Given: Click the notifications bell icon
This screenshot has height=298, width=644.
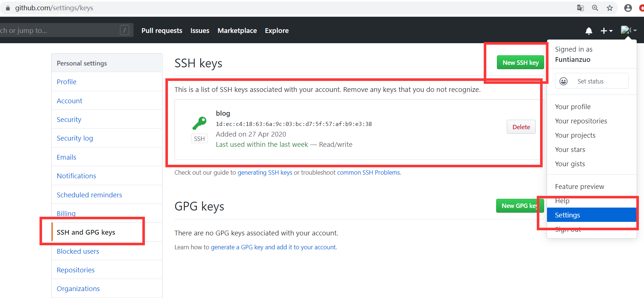Looking at the screenshot, I should (589, 31).
